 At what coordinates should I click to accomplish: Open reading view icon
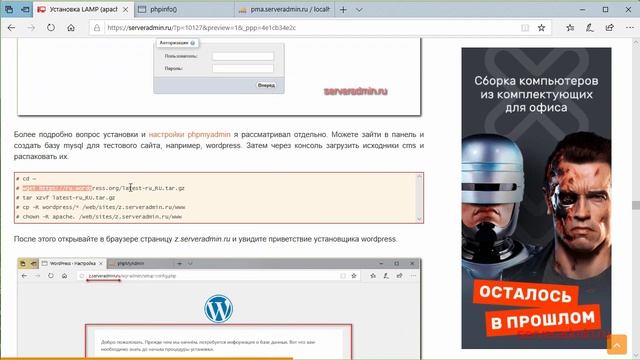[x=525, y=28]
